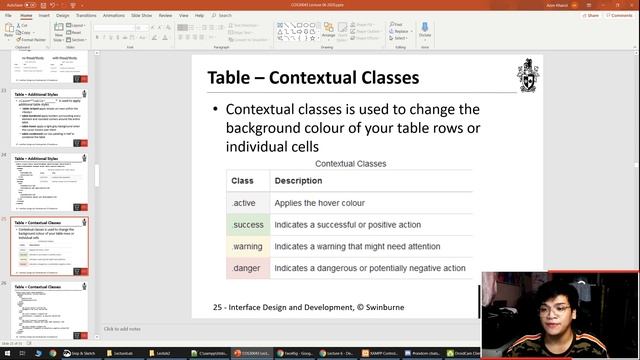The width and height of the screenshot is (640, 360).
Task: Pick the rectangle shape in the shapes gallery
Action: pyautogui.click(x=300, y=25)
